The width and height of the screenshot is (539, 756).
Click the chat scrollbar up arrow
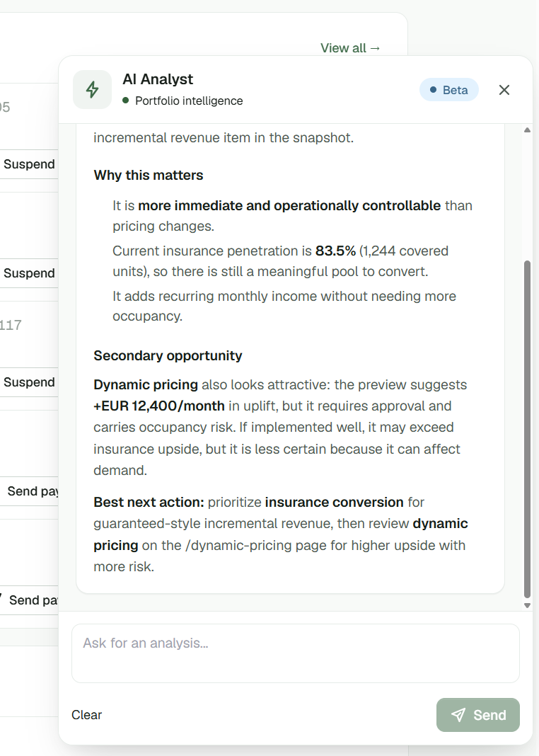click(x=528, y=130)
